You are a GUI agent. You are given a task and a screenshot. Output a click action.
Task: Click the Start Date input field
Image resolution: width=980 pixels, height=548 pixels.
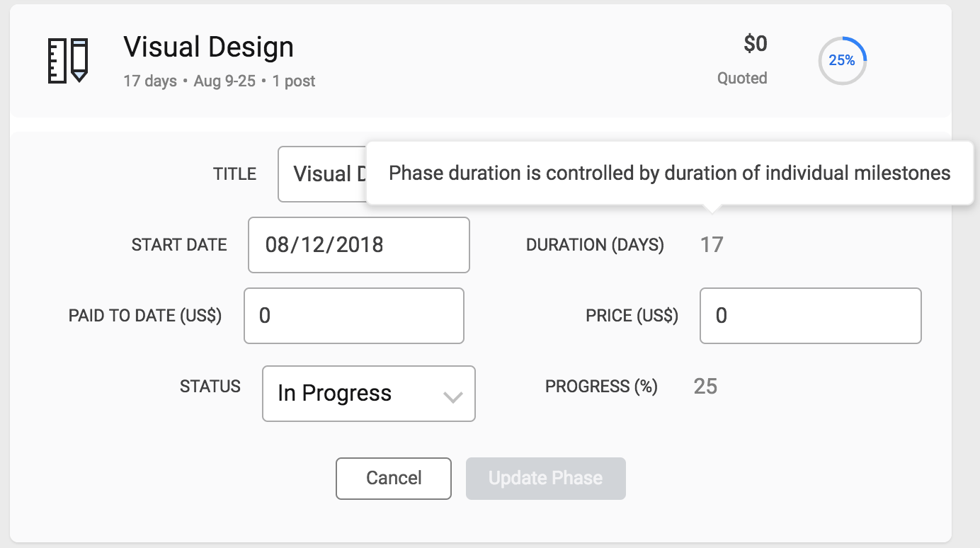click(358, 245)
